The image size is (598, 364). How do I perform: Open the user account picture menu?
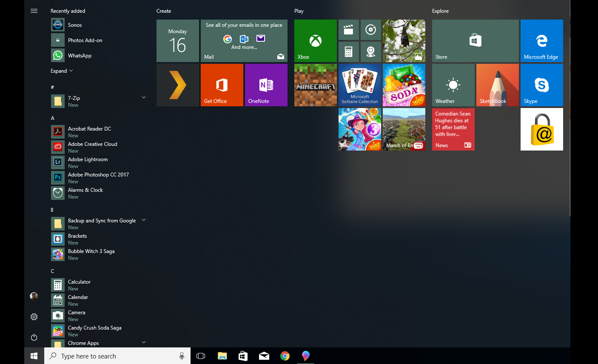[34, 296]
